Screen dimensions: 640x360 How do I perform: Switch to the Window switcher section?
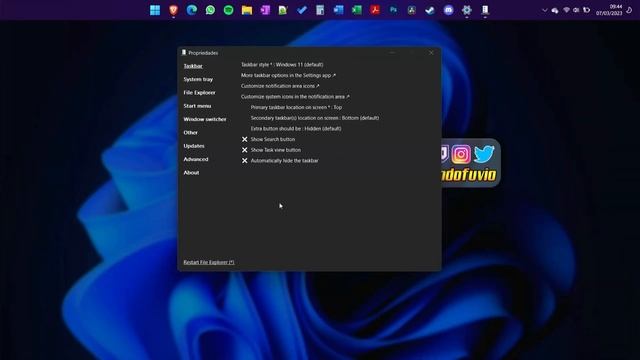[204, 119]
